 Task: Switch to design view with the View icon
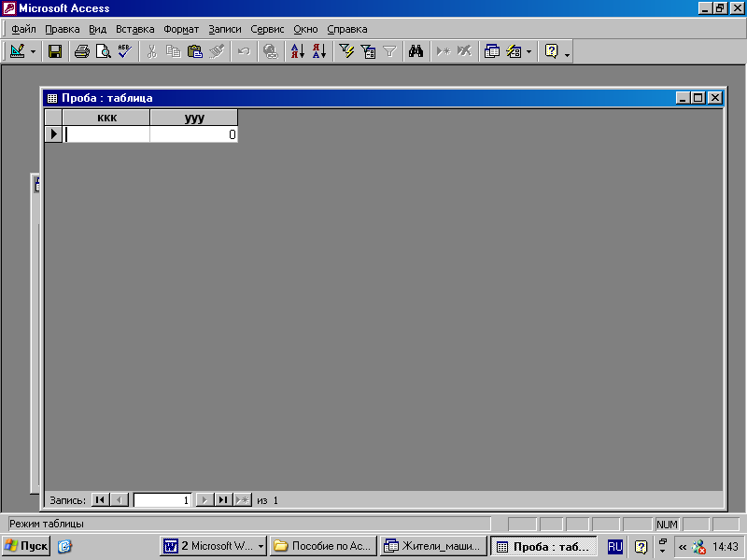pos(17,51)
